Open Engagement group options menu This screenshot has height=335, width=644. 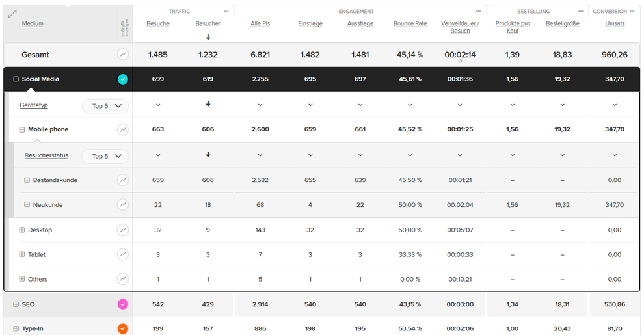point(478,11)
